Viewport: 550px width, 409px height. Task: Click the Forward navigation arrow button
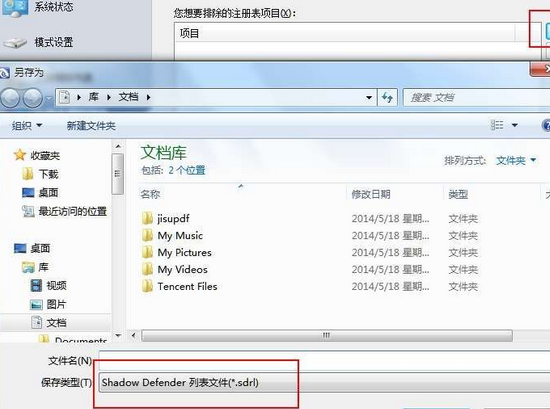(33, 98)
